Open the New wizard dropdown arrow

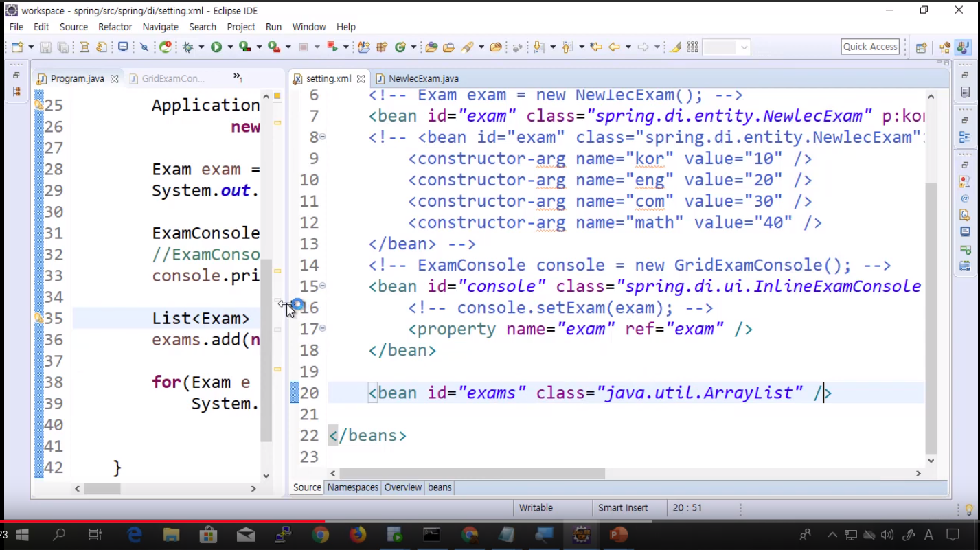pos(31,47)
